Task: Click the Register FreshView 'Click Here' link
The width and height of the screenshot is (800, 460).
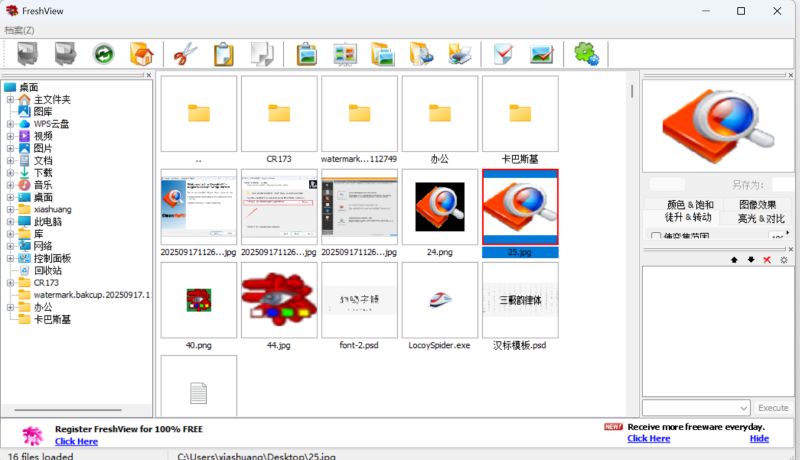Action: pos(76,442)
